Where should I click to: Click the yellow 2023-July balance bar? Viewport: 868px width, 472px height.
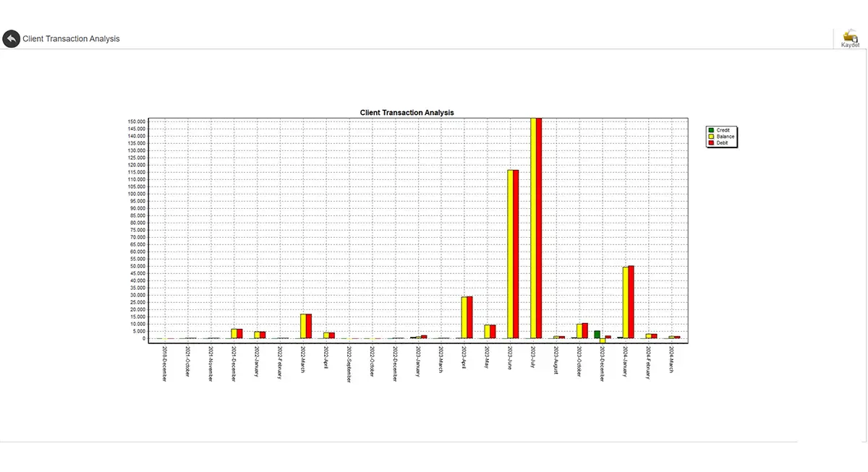[x=533, y=228]
